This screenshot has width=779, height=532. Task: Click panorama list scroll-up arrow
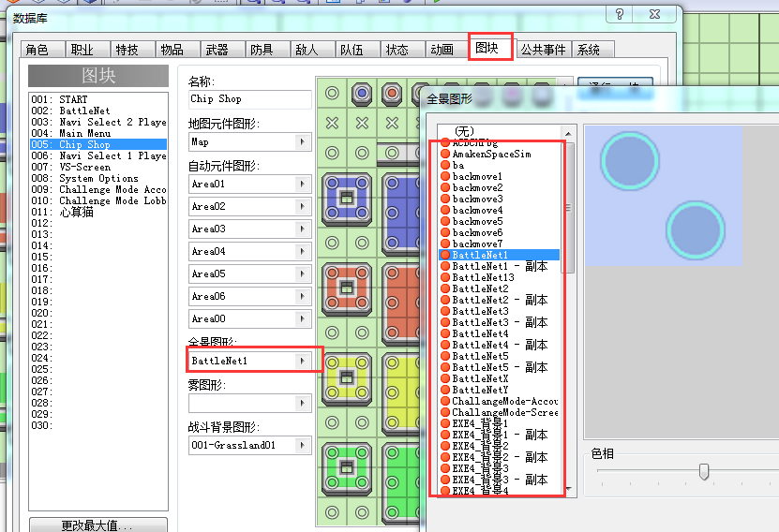(568, 134)
